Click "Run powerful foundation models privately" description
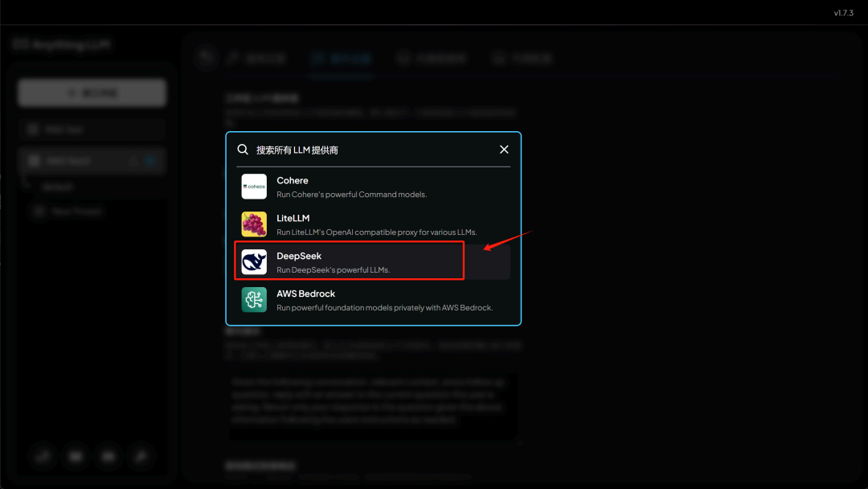Screen dimensions: 868x489 (384, 307)
